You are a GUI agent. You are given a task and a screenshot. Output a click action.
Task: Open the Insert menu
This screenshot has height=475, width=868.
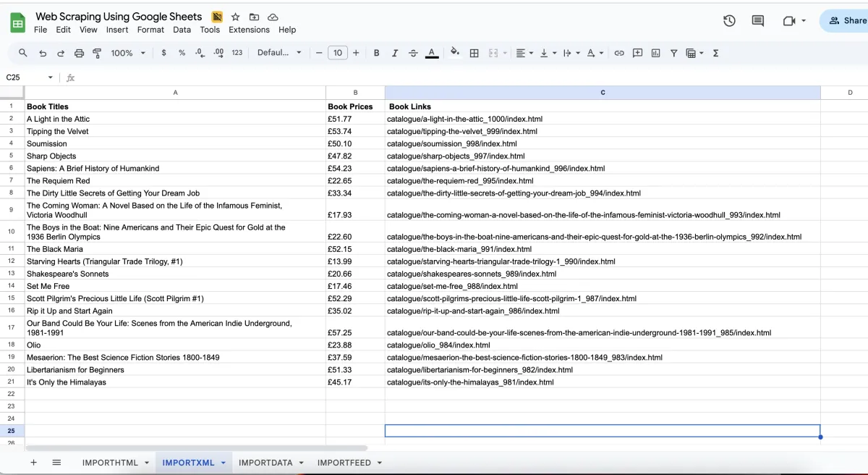coord(117,30)
